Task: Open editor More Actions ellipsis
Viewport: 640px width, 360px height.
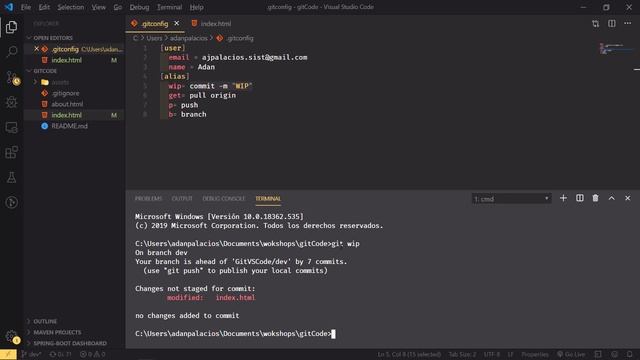Action: [627, 24]
